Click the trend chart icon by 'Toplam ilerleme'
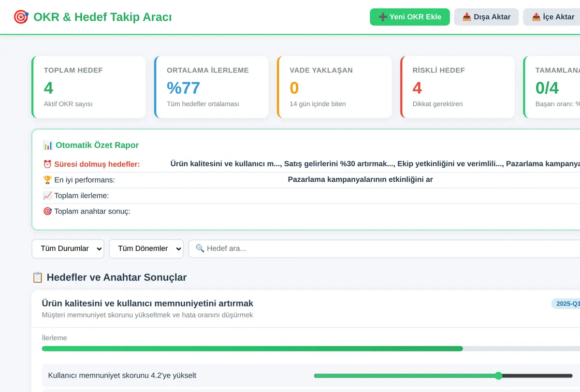Screen dimensions: 580x392 47,196
